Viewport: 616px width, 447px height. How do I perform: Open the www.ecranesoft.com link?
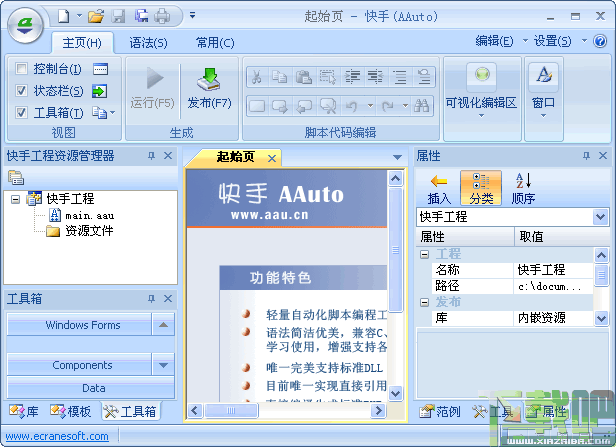point(57,436)
